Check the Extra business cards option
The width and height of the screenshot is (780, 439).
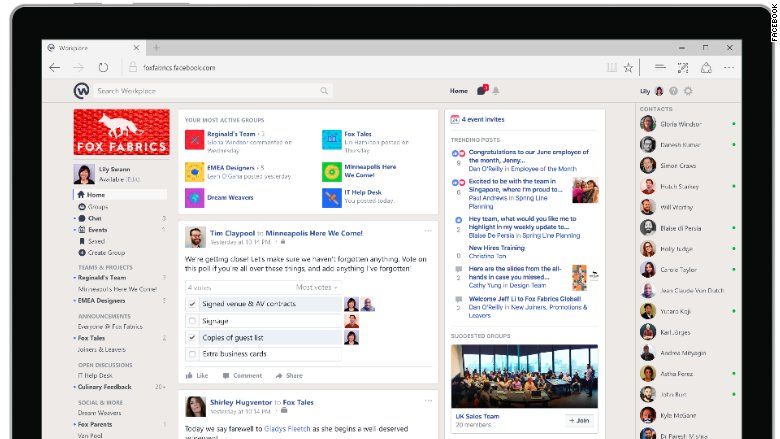pos(193,354)
